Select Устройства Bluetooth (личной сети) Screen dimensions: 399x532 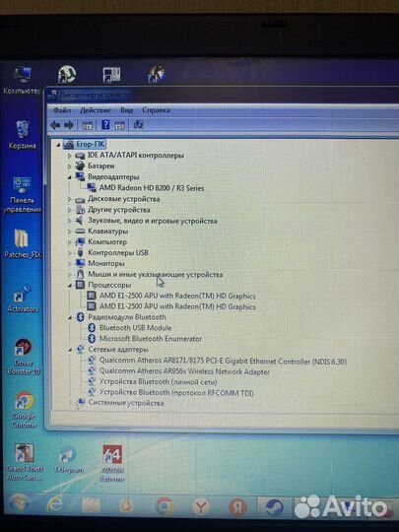158,382
